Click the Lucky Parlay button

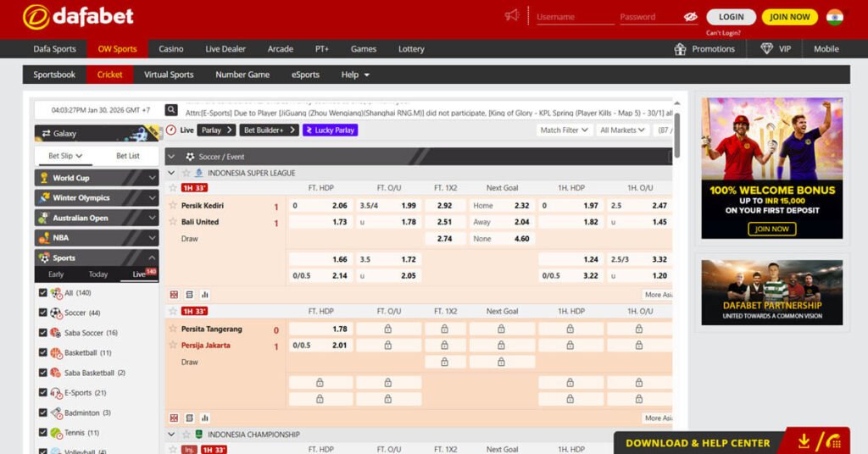[x=331, y=130]
